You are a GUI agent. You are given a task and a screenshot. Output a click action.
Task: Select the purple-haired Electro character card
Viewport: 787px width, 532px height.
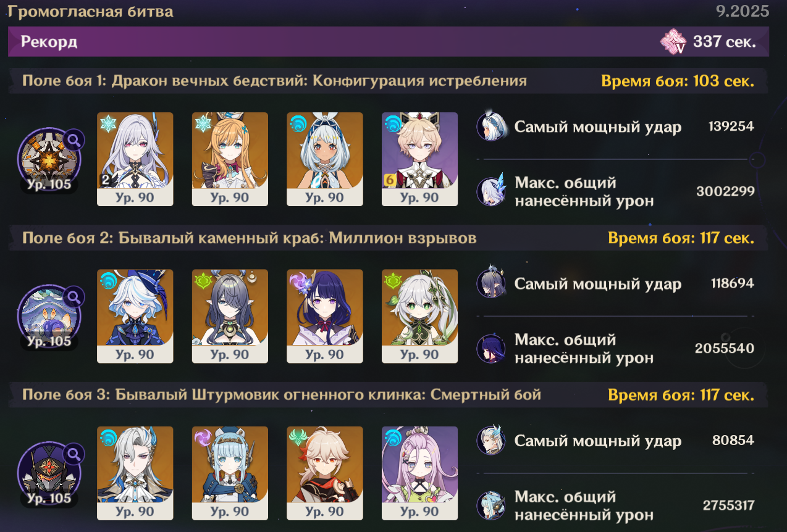pyautogui.click(x=325, y=316)
